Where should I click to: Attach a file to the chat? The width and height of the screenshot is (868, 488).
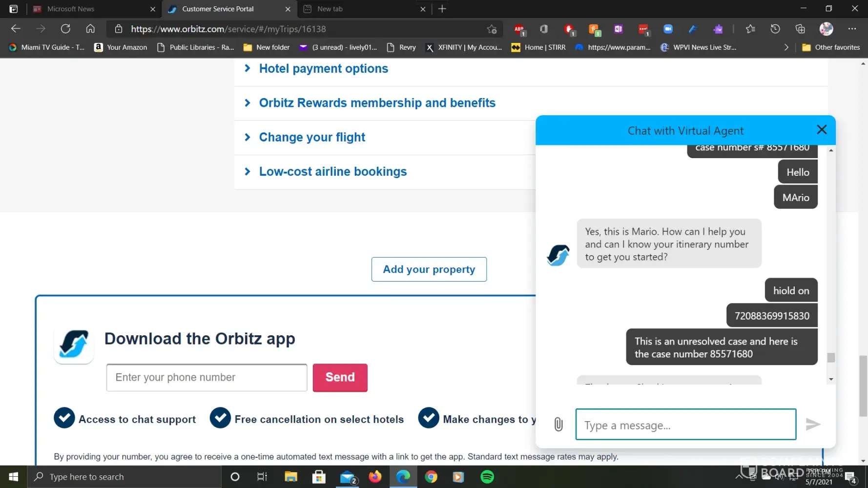click(558, 425)
